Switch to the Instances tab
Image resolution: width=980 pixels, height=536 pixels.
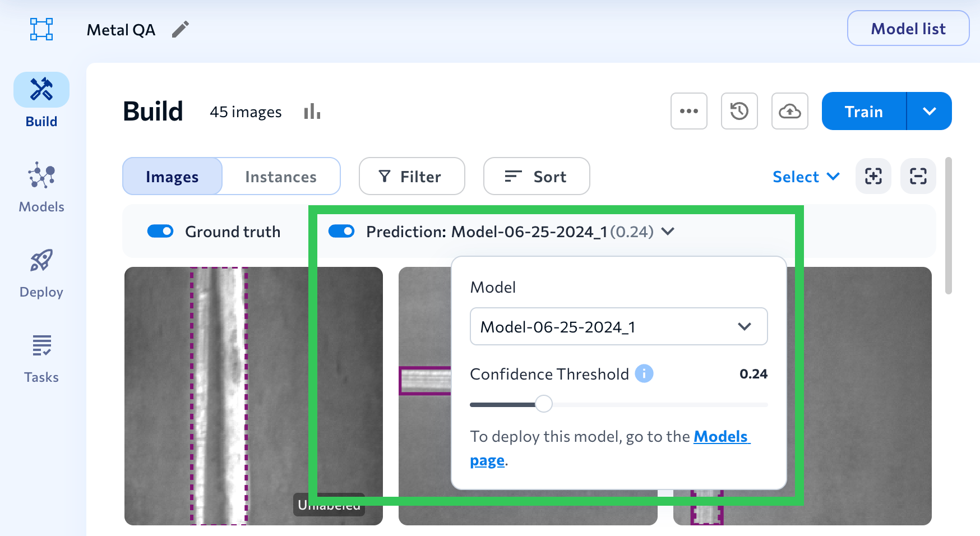coord(280,177)
